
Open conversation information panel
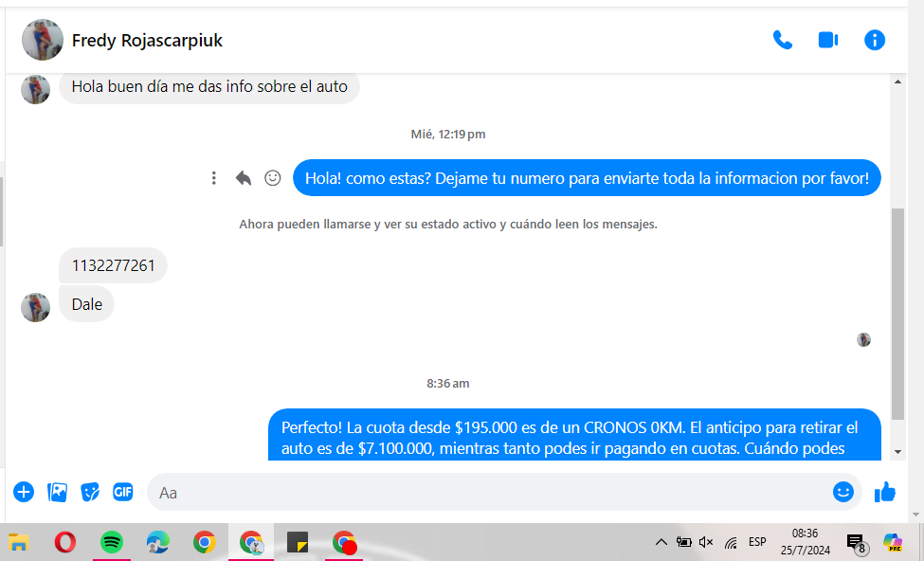875,40
